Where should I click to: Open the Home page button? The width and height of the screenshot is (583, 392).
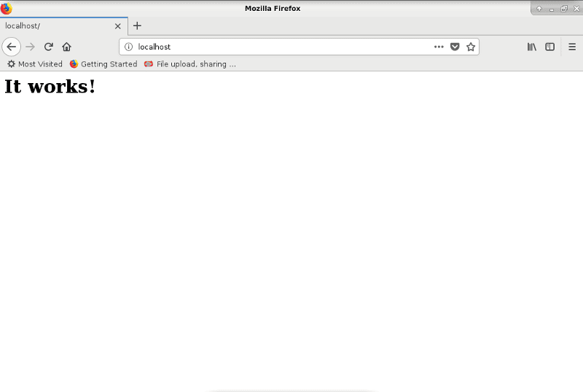[66, 47]
